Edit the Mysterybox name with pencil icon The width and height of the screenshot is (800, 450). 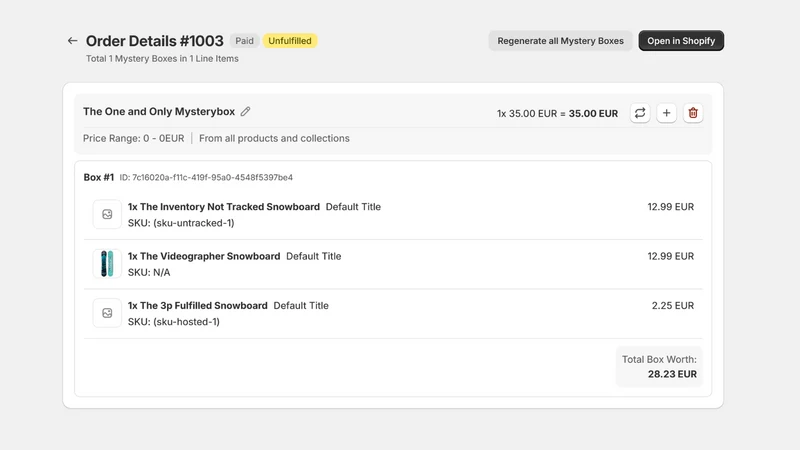[x=245, y=112]
